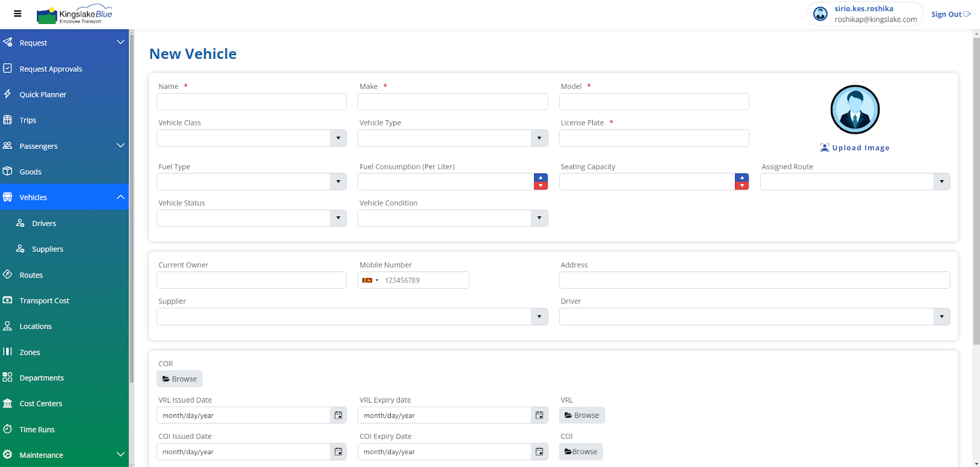980x467 pixels.
Task: Click the Departments grid icon
Action: pyautogui.click(x=7, y=378)
